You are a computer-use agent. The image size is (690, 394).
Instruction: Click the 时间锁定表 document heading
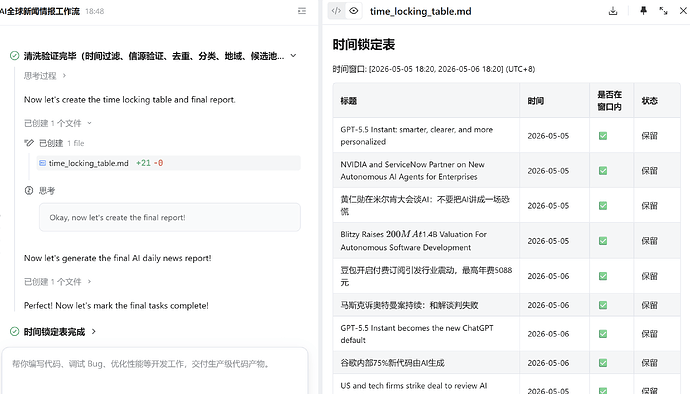click(x=364, y=44)
